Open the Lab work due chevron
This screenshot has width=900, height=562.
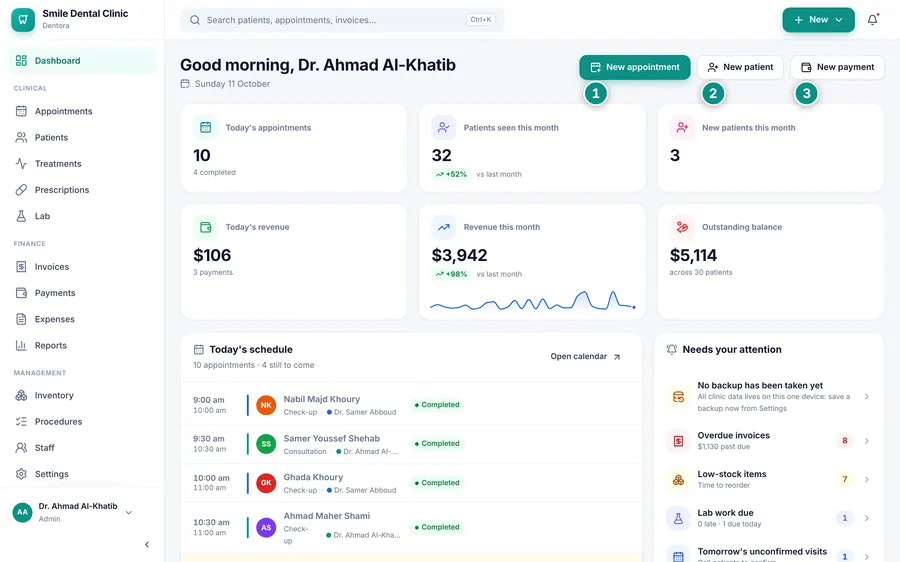click(867, 518)
